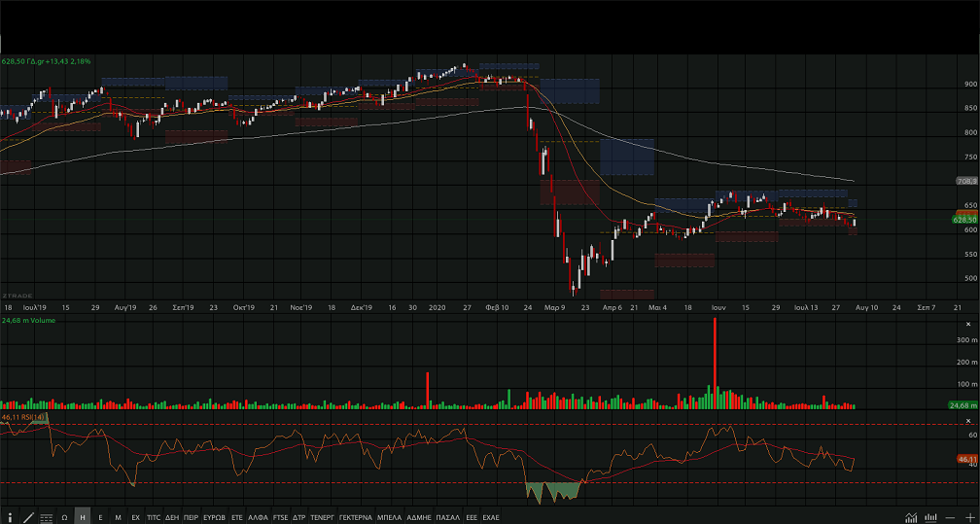Image resolution: width=980 pixels, height=524 pixels.
Task: Load the ΤΕΝΕΡΓ symbol
Action: (x=323, y=518)
